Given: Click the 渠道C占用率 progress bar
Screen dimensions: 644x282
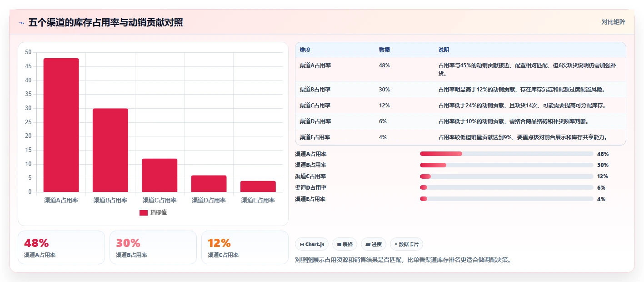Looking at the screenshot, I should pos(507,176).
